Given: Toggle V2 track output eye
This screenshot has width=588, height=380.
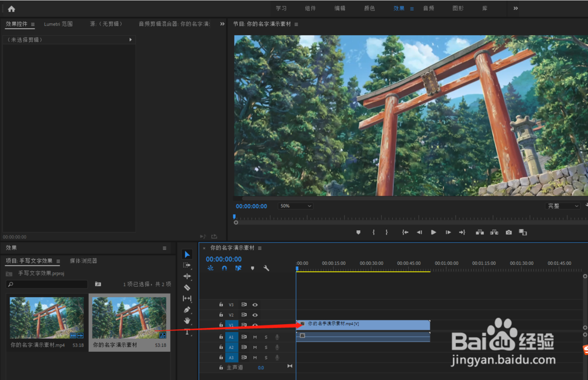Looking at the screenshot, I should pos(255,315).
